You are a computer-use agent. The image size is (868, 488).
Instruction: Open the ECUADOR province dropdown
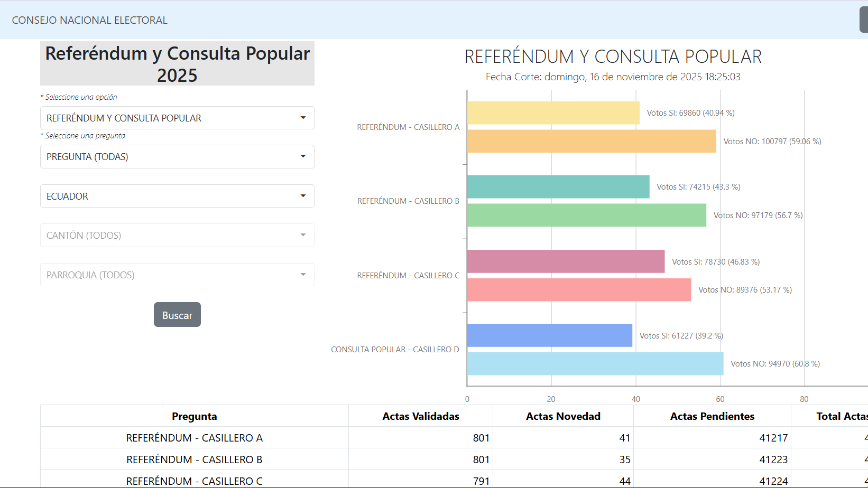(177, 196)
